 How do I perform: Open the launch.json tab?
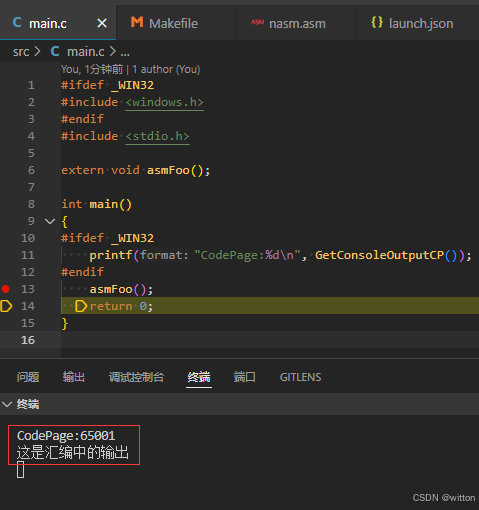coord(417,23)
